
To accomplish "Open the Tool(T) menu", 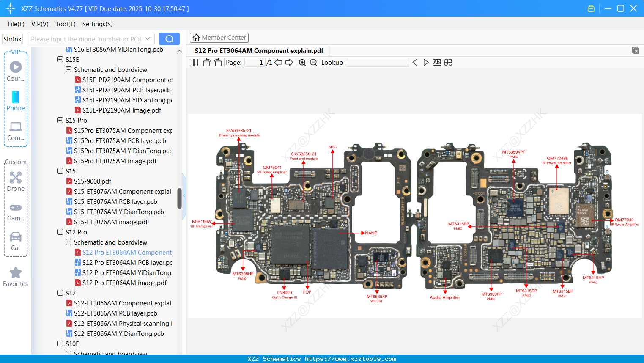I will pyautogui.click(x=65, y=24).
